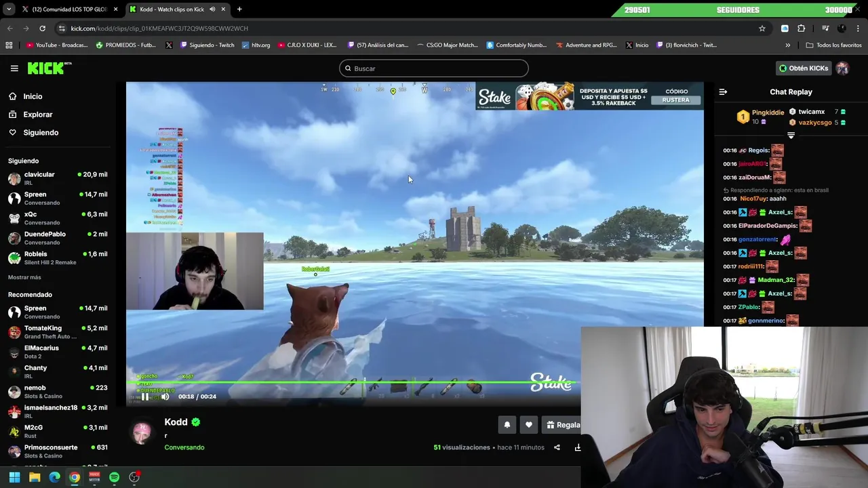Open ElMacarius recommended channel
868x488 pixels.
coord(58,352)
